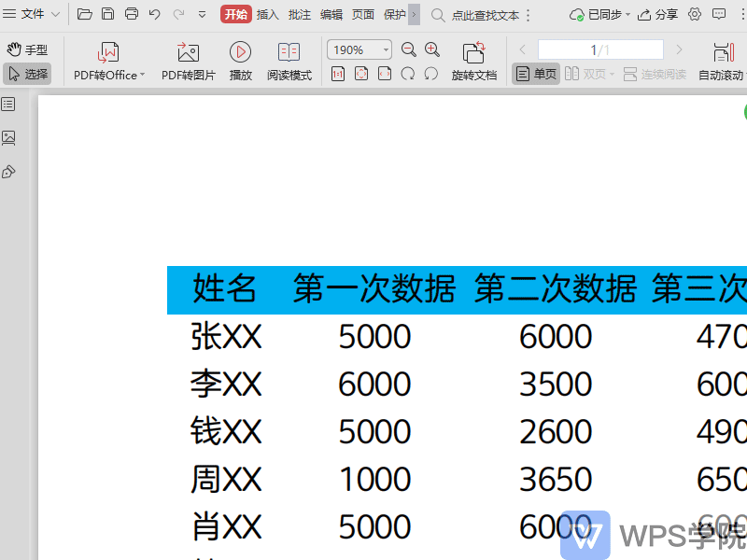Expand the 双页 dropdown arrow
The image size is (747, 560).
click(x=613, y=75)
